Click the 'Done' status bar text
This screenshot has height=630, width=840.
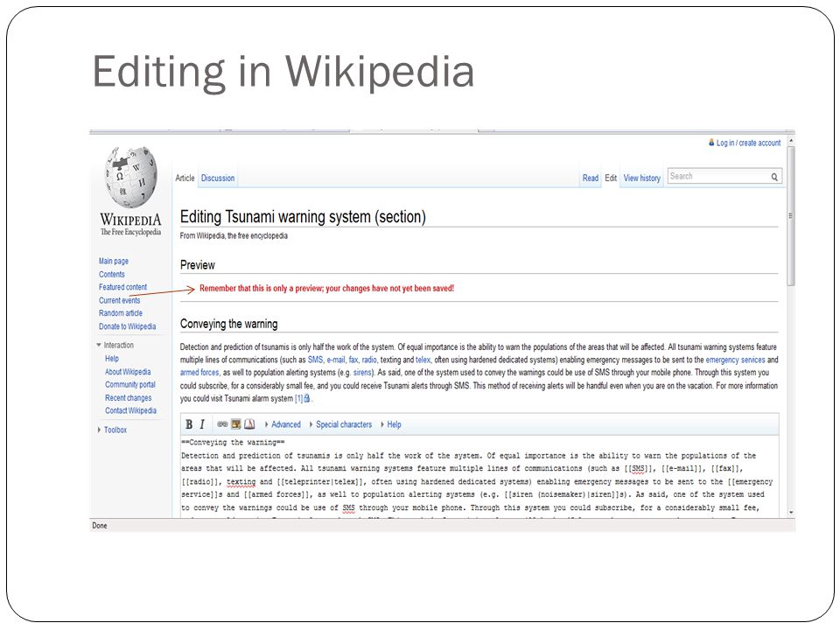[100, 526]
